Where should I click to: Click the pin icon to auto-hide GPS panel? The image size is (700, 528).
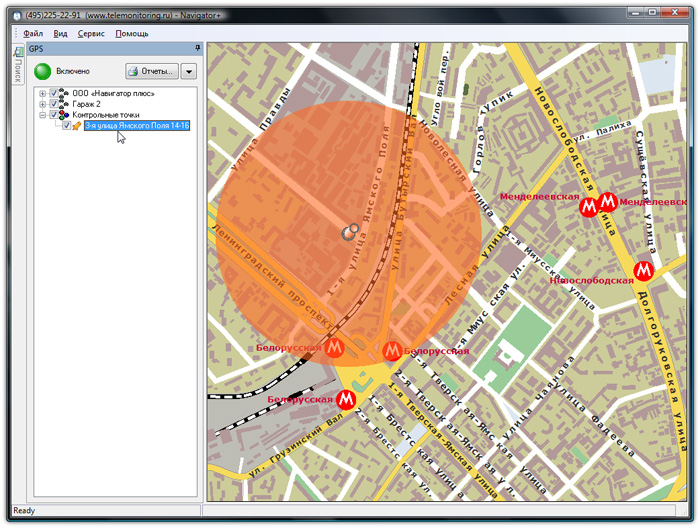pyautogui.click(x=197, y=48)
